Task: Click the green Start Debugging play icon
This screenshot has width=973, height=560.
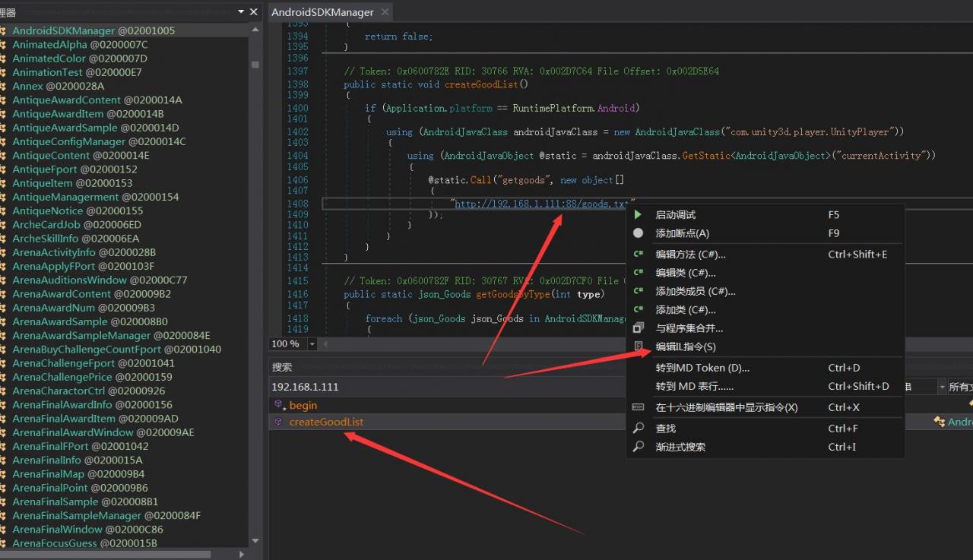Action: [638, 215]
